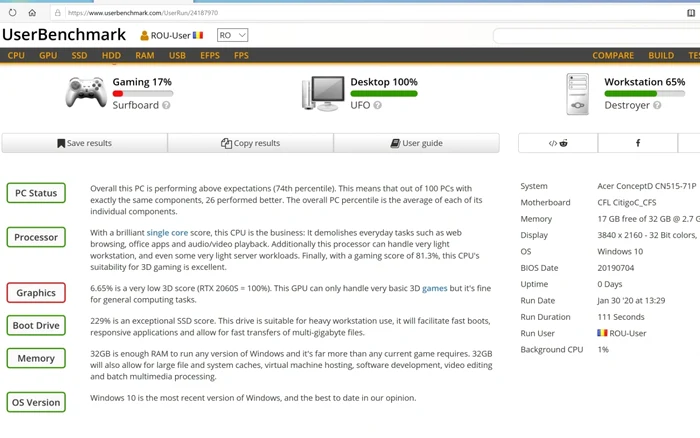Follow the 'games' link in Graphics text
Screen dimensions: 700x438
pos(434,288)
